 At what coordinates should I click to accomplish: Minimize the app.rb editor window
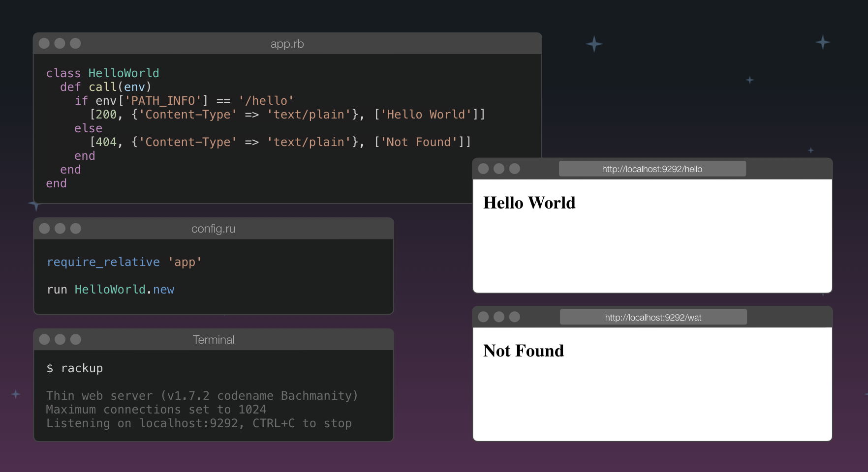[60, 43]
